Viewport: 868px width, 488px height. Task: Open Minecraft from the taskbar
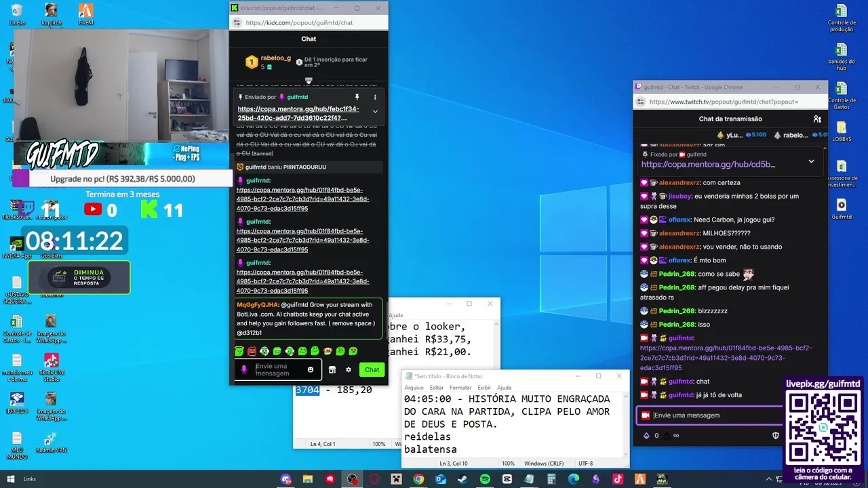point(396,479)
